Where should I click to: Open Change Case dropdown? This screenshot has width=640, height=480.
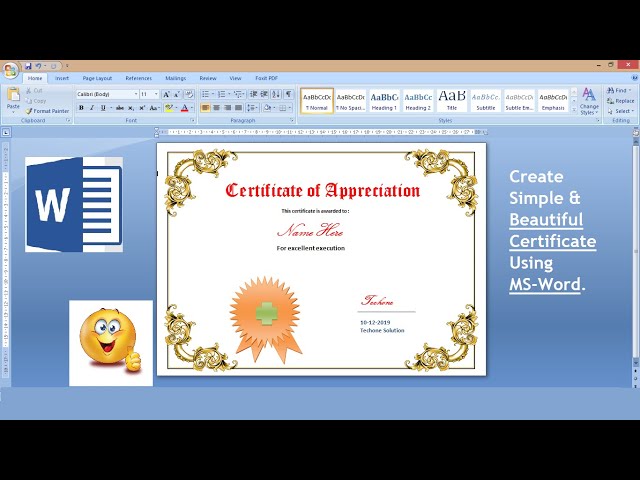(x=154, y=108)
